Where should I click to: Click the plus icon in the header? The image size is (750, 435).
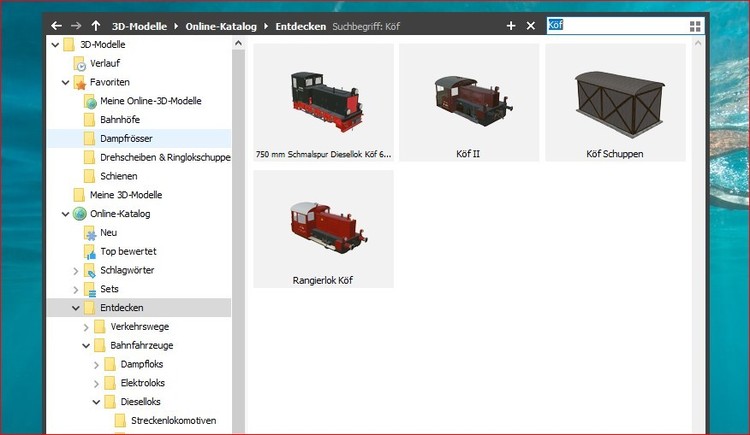pyautogui.click(x=511, y=25)
